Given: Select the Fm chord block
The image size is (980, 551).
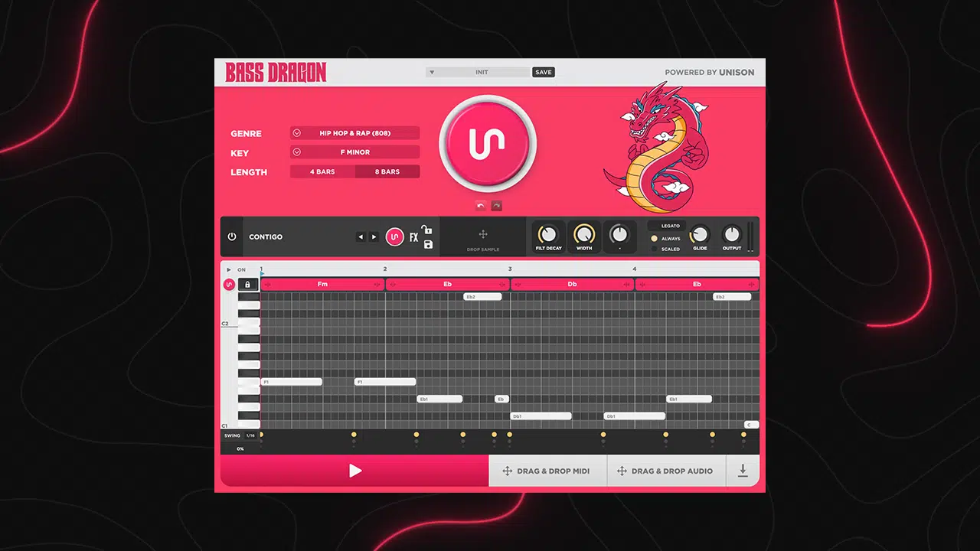Looking at the screenshot, I should (x=322, y=284).
